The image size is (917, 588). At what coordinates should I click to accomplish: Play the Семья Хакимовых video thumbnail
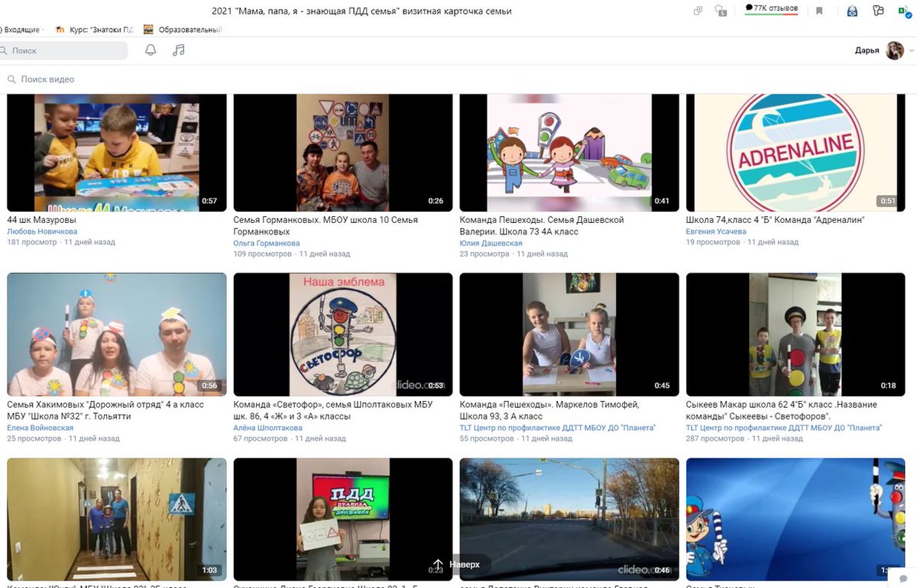tap(117, 334)
